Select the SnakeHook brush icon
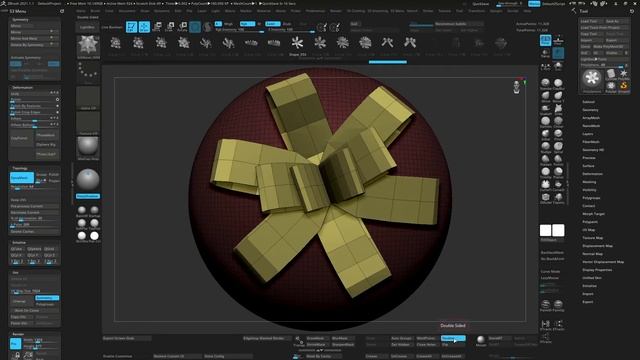Viewport: 640px width, 360px height. [545, 109]
